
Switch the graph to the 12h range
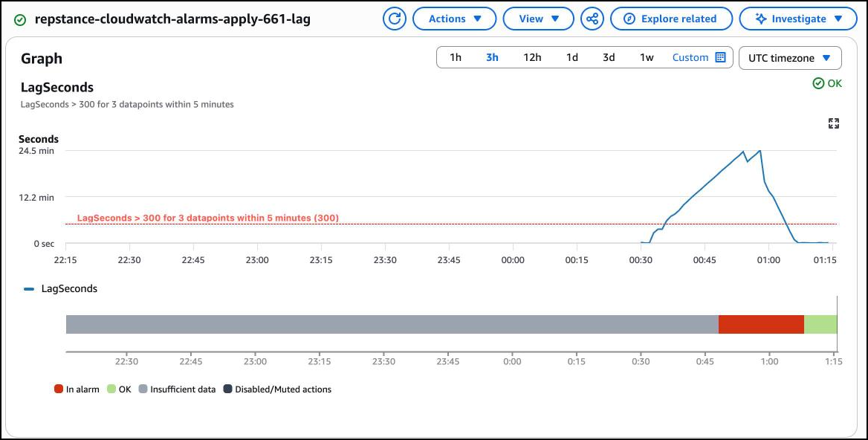pyautogui.click(x=532, y=57)
